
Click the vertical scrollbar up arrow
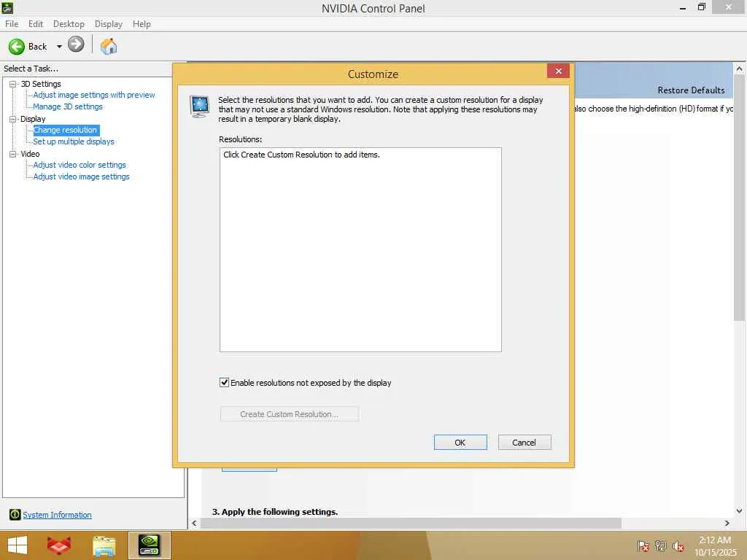[740, 69]
